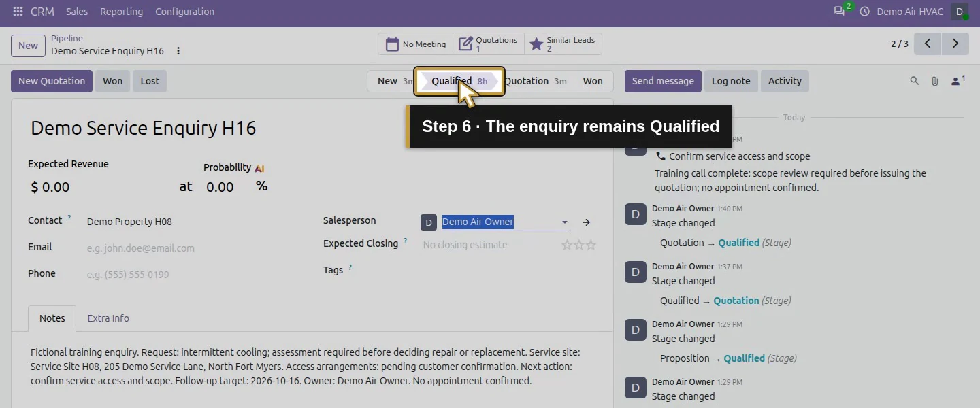Viewport: 980px width, 408px height.
Task: Set priority to three stars
Action: click(591, 245)
